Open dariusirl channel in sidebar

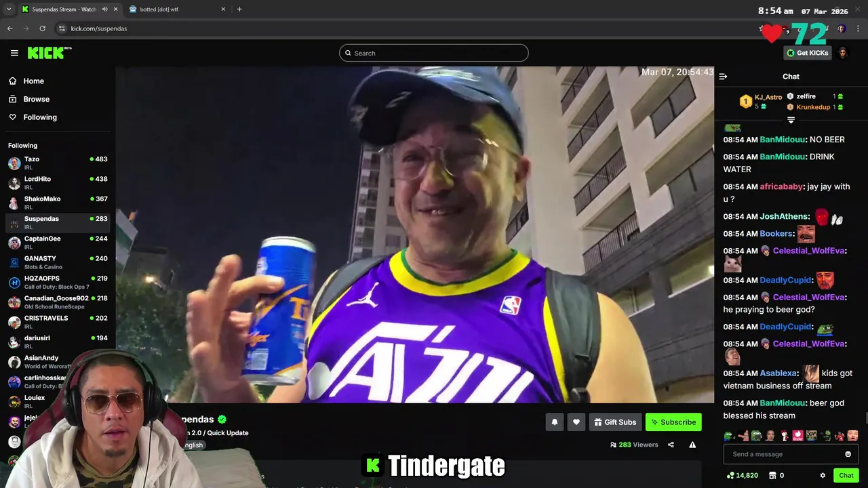click(58, 342)
